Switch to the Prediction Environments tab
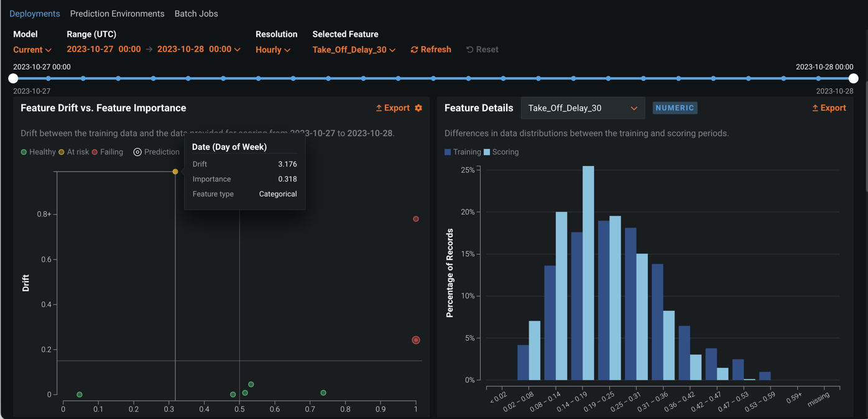The width and height of the screenshot is (868, 419). (x=117, y=14)
